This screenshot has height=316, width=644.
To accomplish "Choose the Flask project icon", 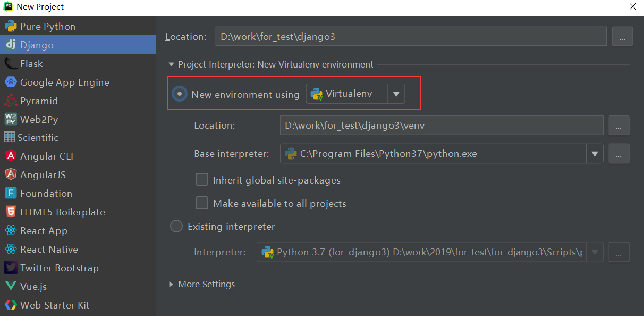I will coord(11,64).
